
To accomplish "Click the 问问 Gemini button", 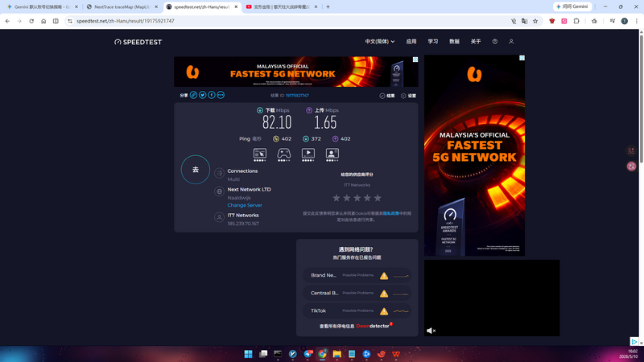I will coord(572,6).
